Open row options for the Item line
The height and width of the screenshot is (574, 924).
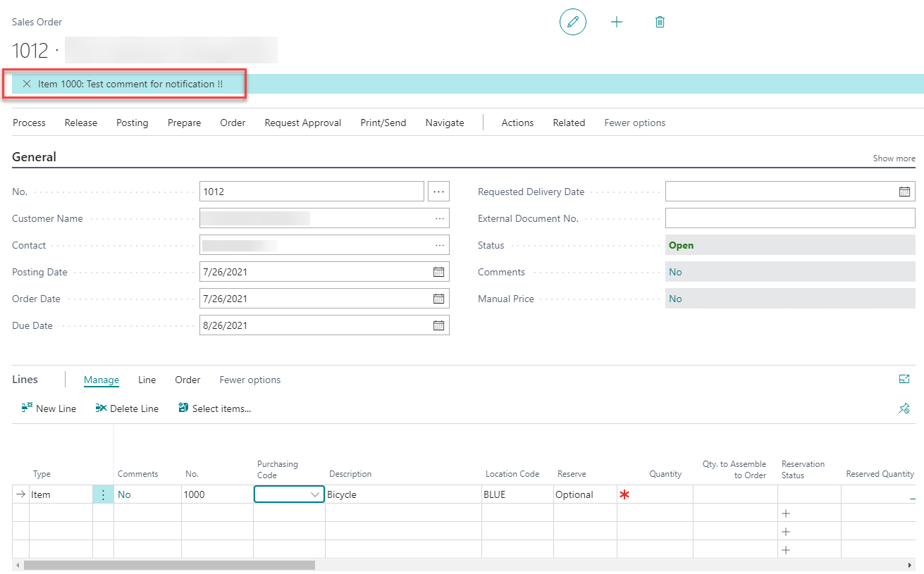tap(103, 494)
